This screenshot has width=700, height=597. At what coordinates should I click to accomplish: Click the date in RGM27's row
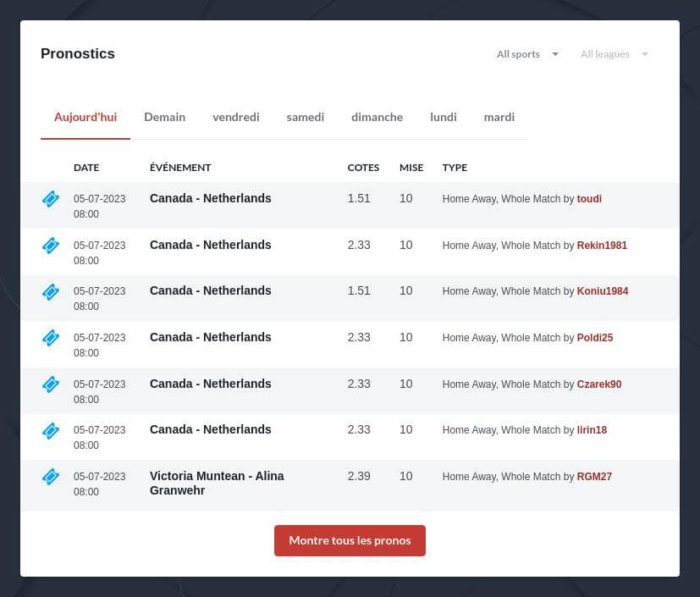pyautogui.click(x=100, y=484)
